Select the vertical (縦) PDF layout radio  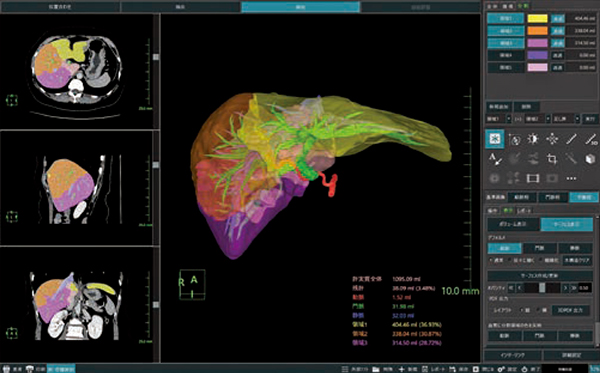(x=522, y=310)
